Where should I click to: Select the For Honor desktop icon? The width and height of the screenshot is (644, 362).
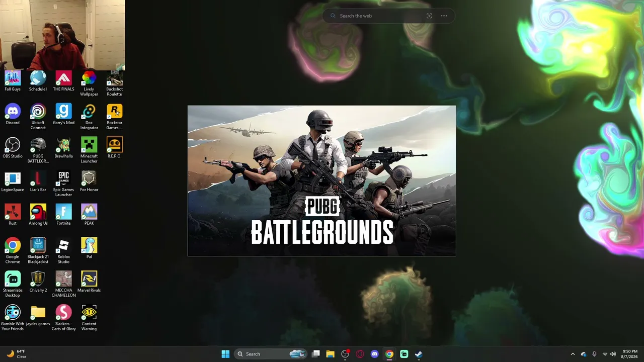tap(89, 182)
